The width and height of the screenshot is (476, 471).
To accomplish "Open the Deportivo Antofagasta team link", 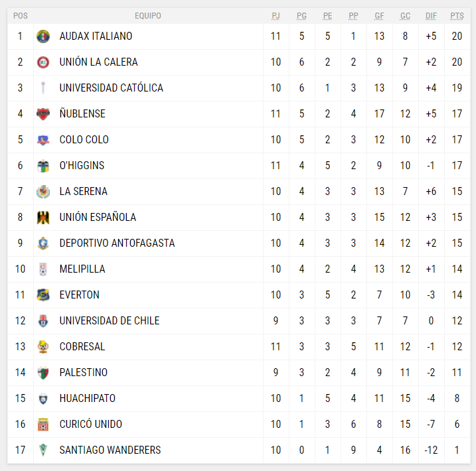I will coord(117,243).
